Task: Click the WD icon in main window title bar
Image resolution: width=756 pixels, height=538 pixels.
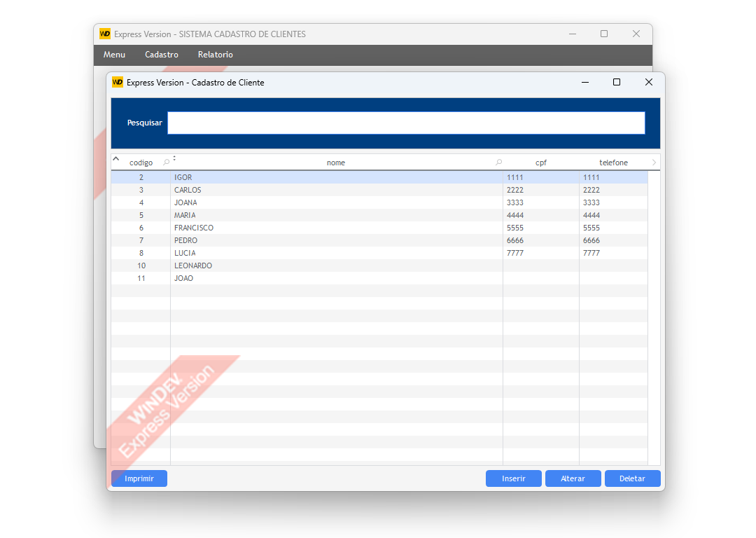Action: coord(105,34)
